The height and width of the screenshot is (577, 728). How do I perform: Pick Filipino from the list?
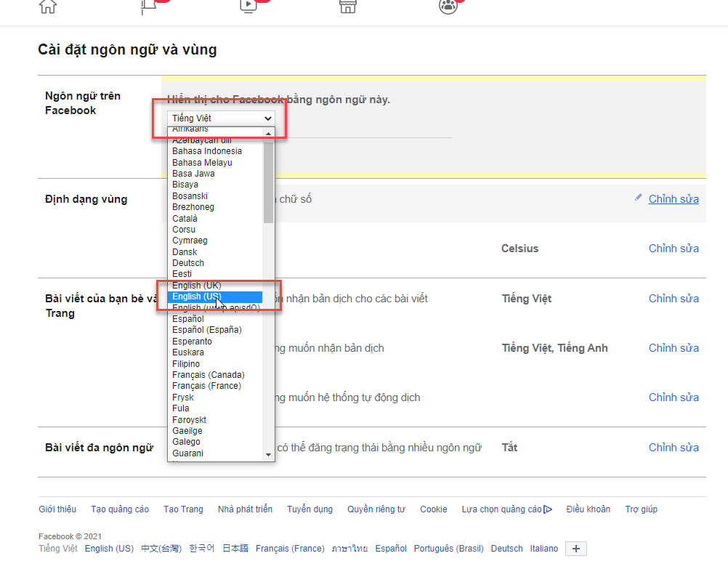186,364
